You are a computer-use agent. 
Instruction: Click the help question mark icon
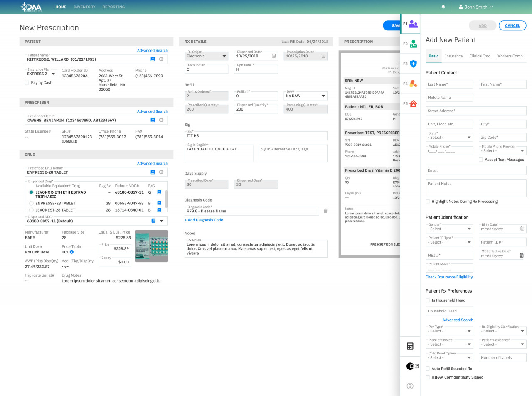point(410,386)
